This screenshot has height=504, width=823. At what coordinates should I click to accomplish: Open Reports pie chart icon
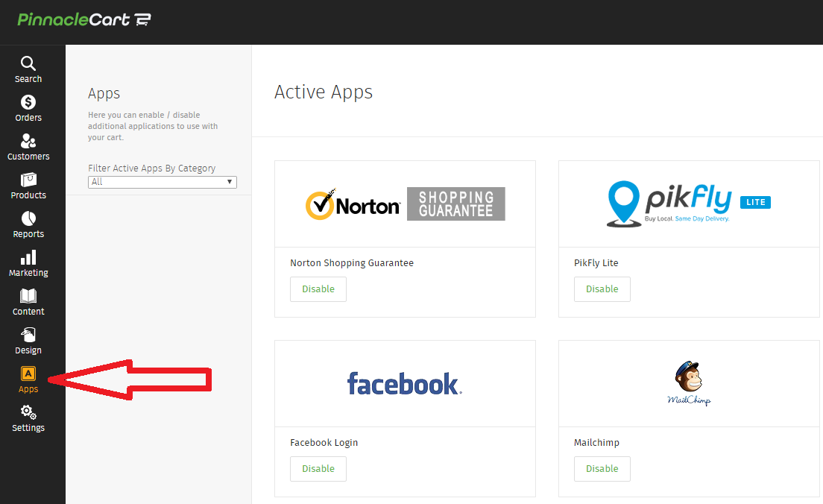(28, 218)
